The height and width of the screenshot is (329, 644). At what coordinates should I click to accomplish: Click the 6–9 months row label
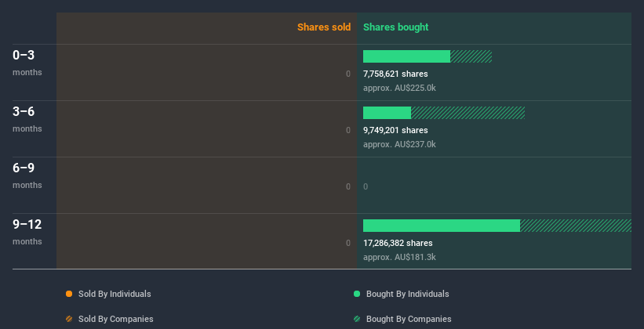point(27,175)
